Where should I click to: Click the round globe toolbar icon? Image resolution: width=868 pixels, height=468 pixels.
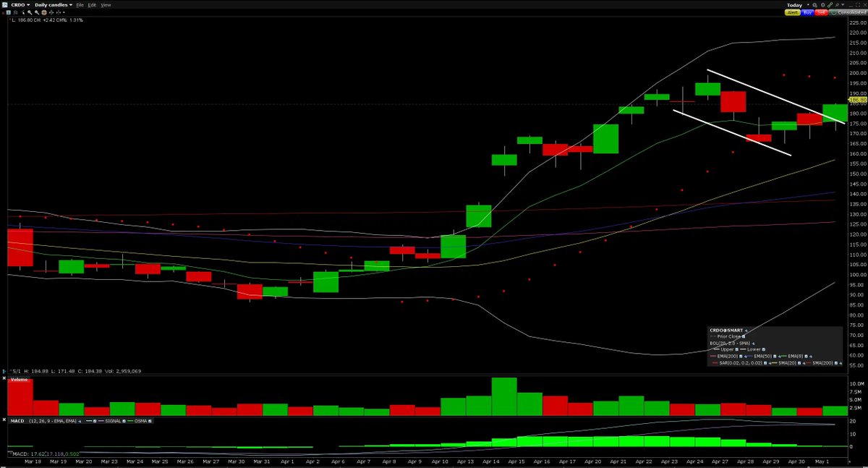coord(44,12)
